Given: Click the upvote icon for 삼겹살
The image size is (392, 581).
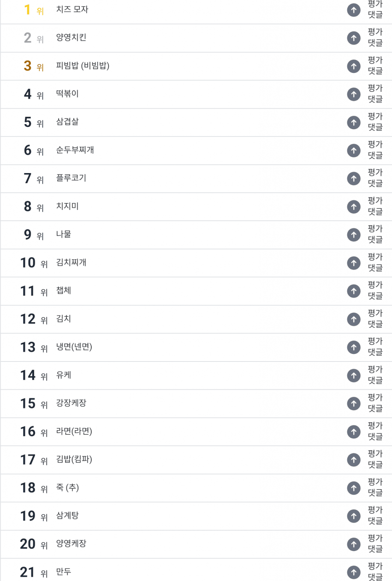Looking at the screenshot, I should point(354,122).
